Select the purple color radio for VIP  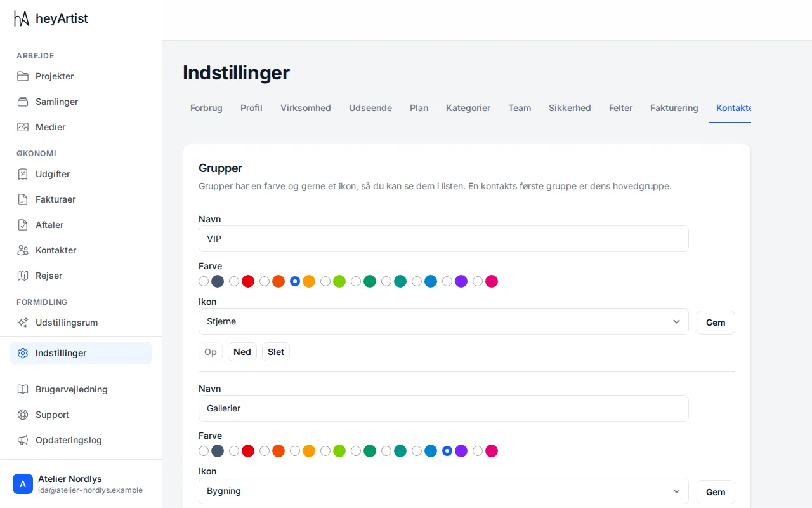click(x=447, y=281)
